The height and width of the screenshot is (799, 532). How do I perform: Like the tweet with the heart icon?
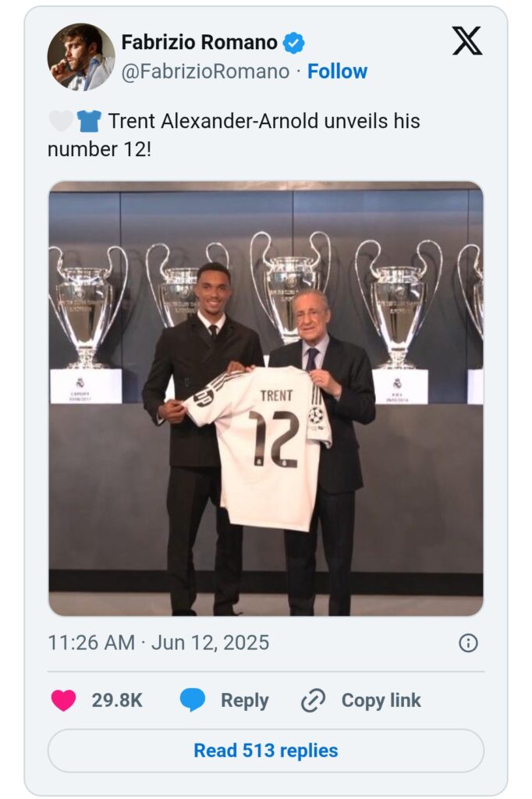coord(63,700)
